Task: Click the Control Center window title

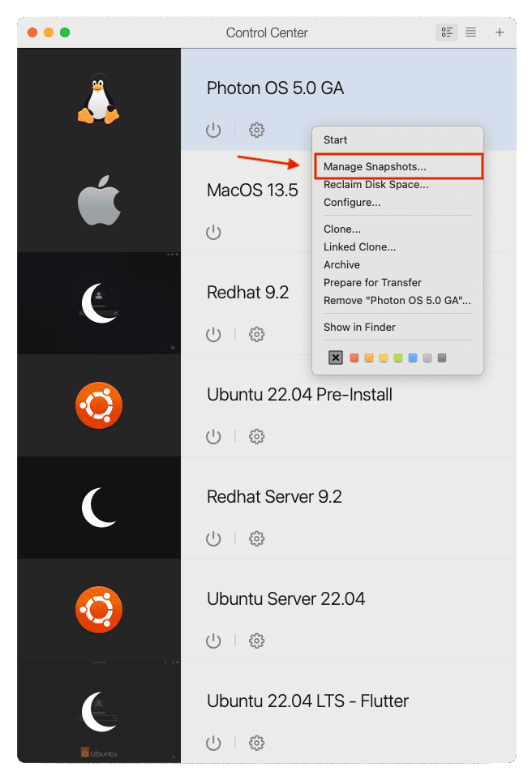Action: (x=267, y=32)
